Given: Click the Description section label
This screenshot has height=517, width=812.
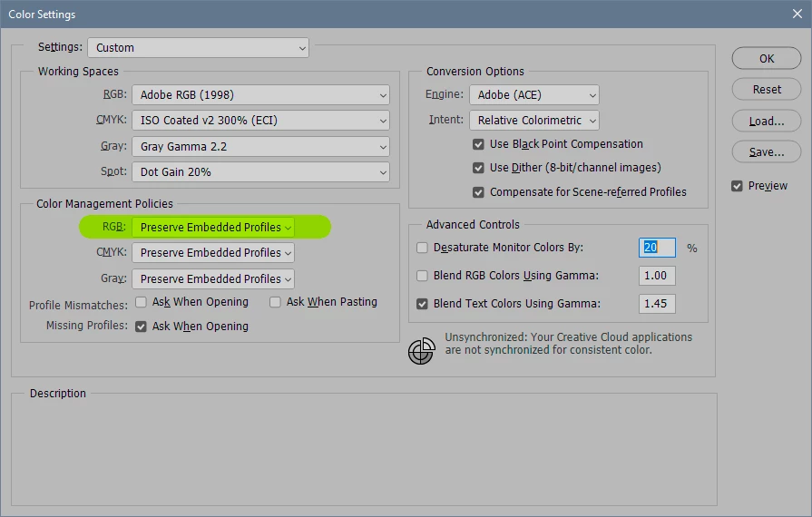Looking at the screenshot, I should (x=57, y=394).
